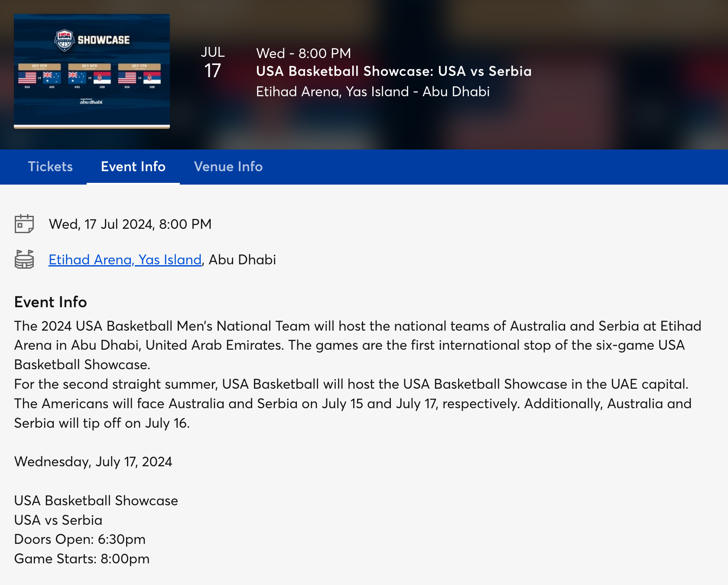Click the Game Starts 8:00pm line

[x=81, y=559]
